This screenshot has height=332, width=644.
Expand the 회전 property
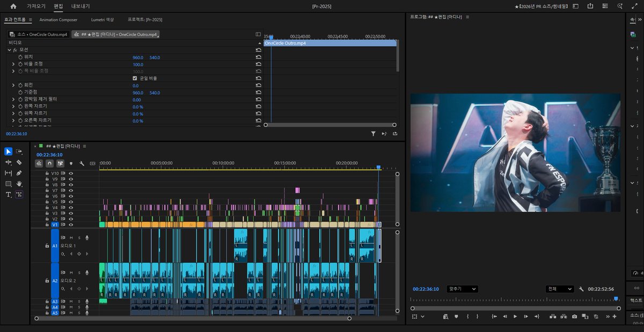tap(13, 85)
